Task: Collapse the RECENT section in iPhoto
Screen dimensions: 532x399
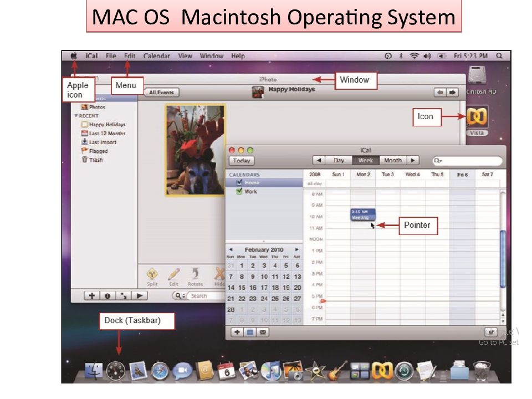Action: pos(76,116)
